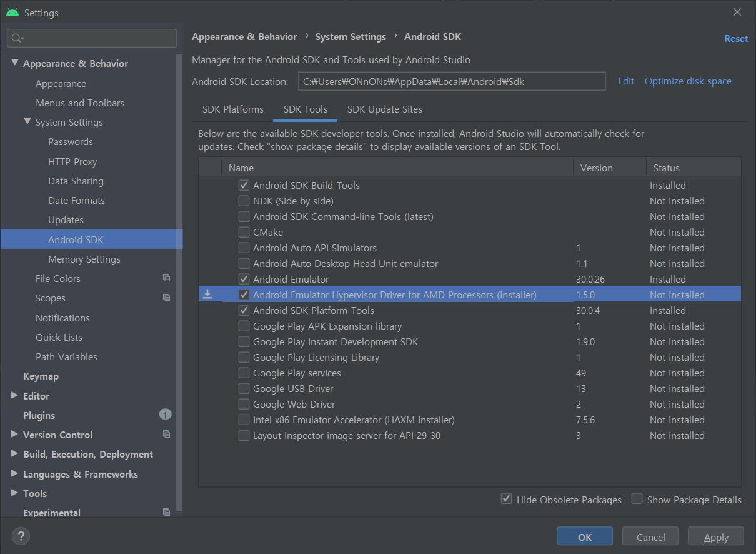The image size is (756, 554).
Task: Open Path Variables settings
Action: tap(66, 356)
